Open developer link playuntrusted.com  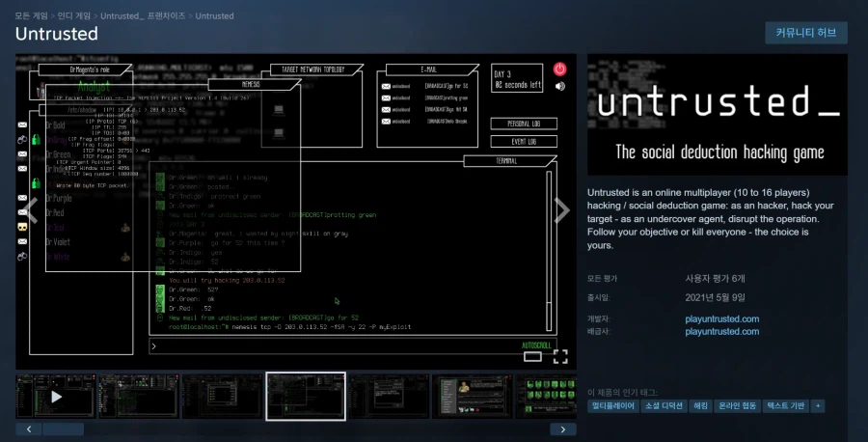721,319
